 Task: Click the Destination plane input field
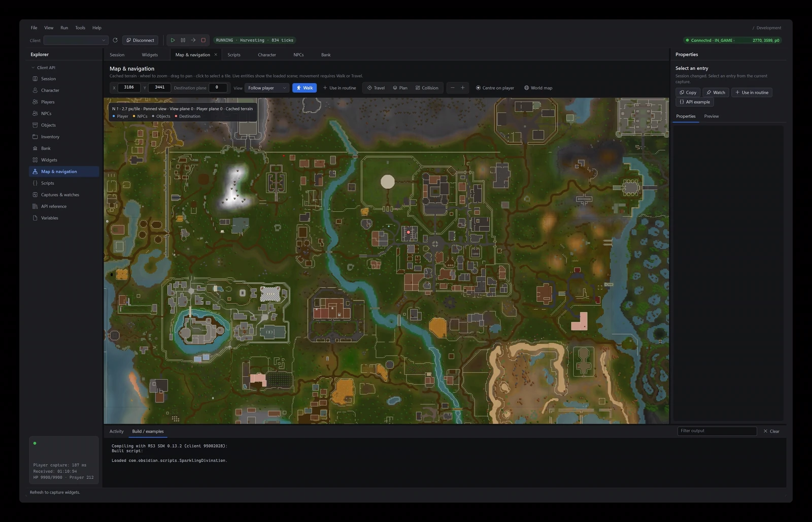(217, 88)
